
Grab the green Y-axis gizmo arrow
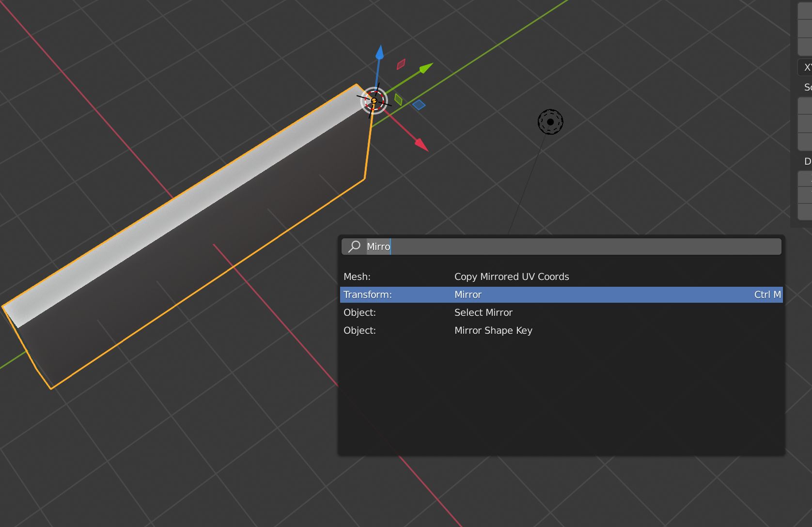pos(426,68)
